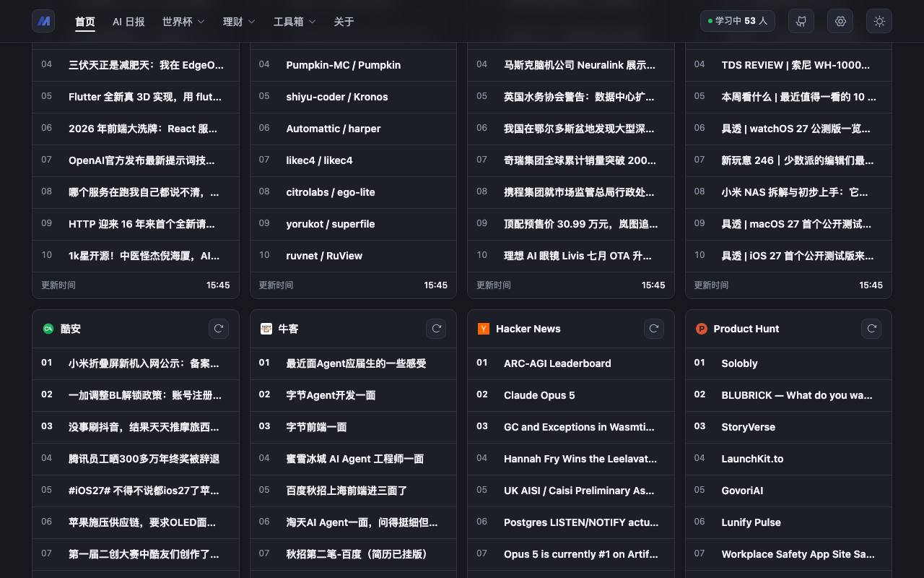
Task: Open the Claude Opus 5 story
Action: tap(571, 395)
